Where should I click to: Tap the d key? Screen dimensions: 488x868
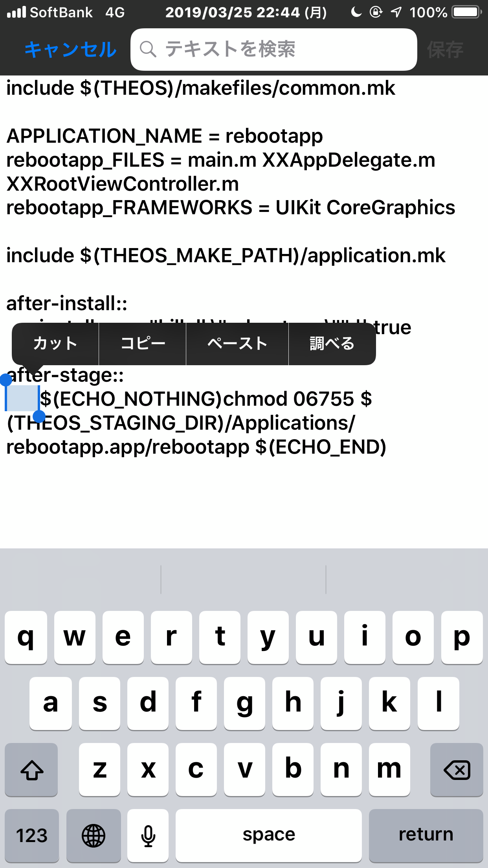pyautogui.click(x=148, y=704)
